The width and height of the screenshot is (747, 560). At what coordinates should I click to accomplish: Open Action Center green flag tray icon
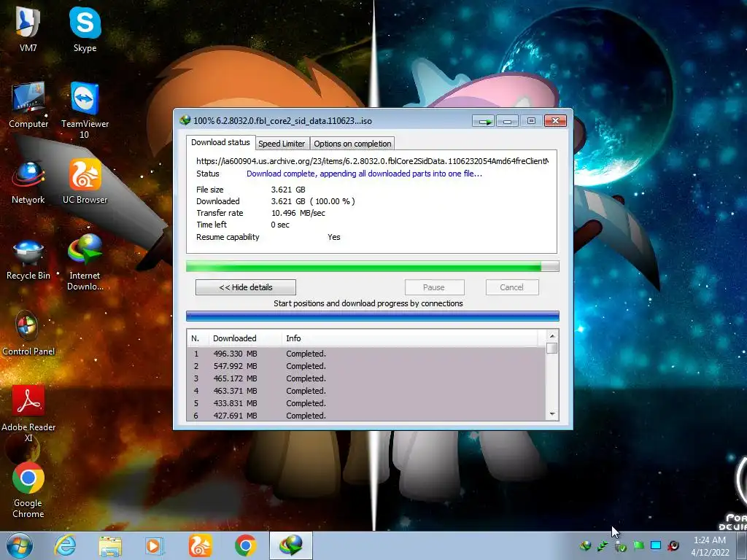click(638, 545)
